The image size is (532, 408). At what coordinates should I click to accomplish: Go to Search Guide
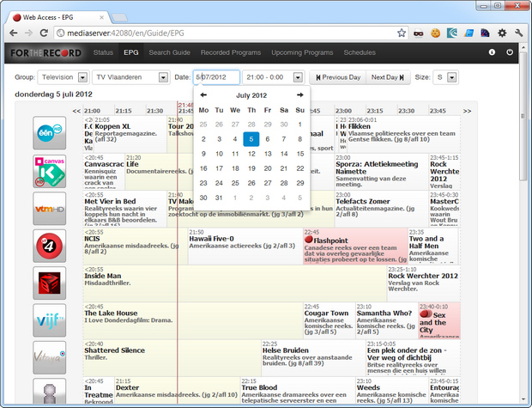pyautogui.click(x=169, y=52)
